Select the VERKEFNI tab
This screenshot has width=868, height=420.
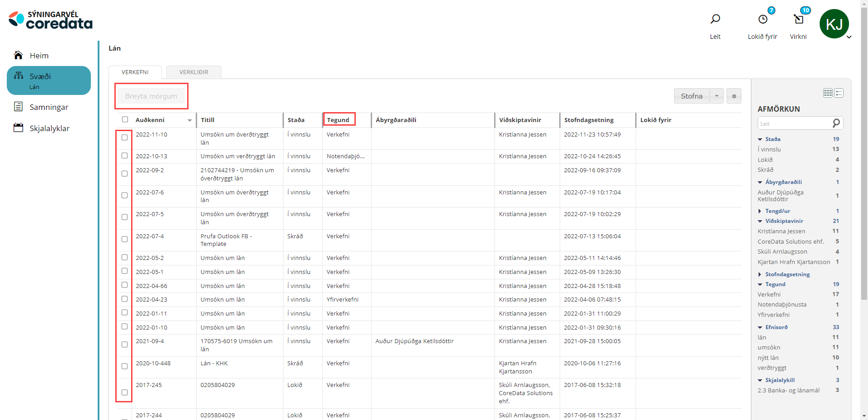135,72
